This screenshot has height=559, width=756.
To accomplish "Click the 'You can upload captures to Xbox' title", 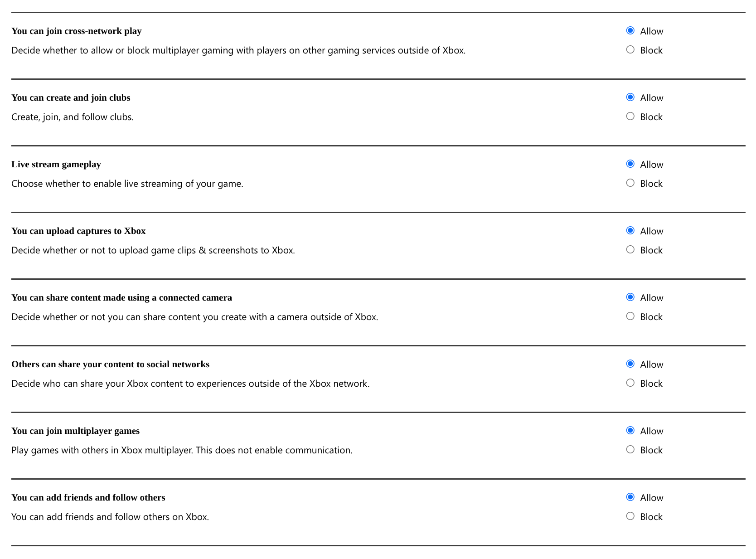I will tap(78, 231).
